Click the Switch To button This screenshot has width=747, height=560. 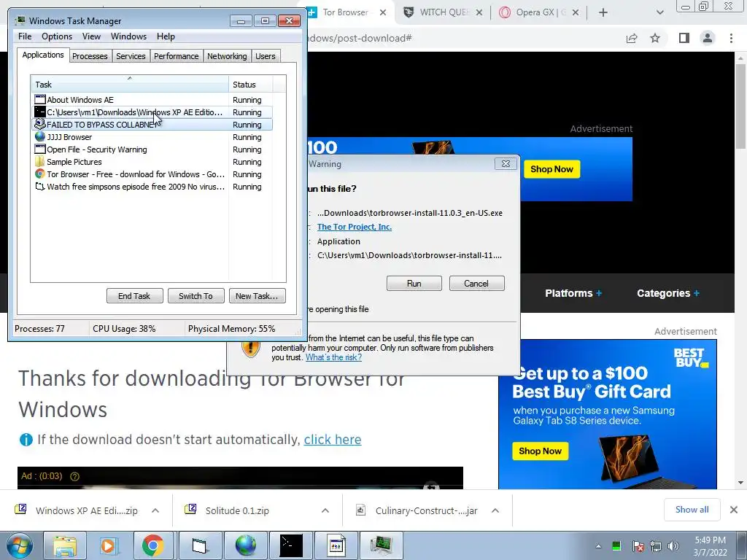click(196, 296)
